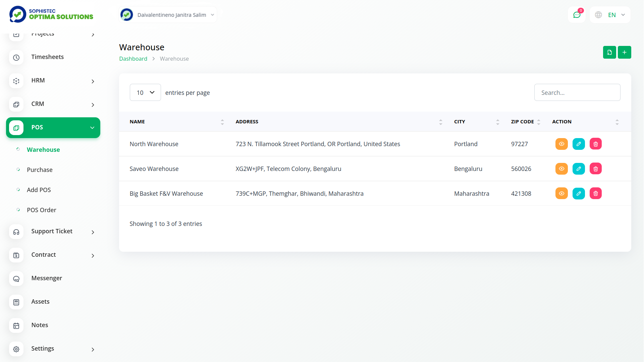Click the Dashboard breadcrumb link

pos(133,59)
